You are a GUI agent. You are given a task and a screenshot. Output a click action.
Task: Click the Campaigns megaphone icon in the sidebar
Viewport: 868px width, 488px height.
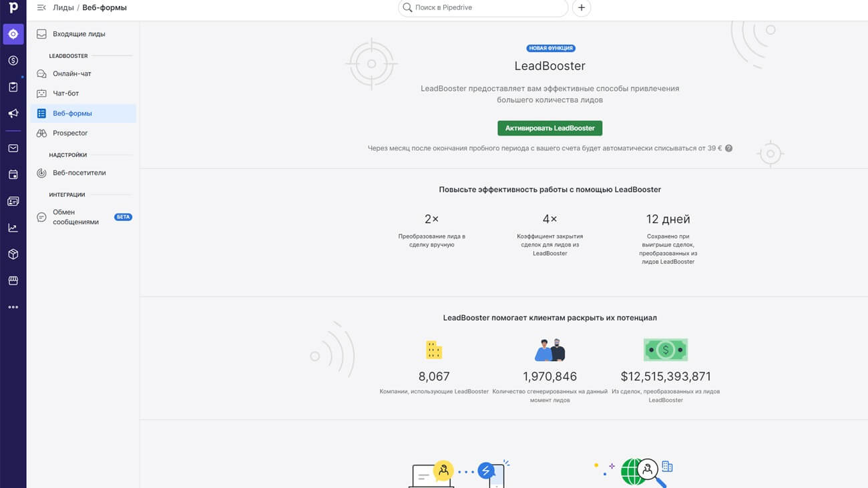[x=13, y=113]
